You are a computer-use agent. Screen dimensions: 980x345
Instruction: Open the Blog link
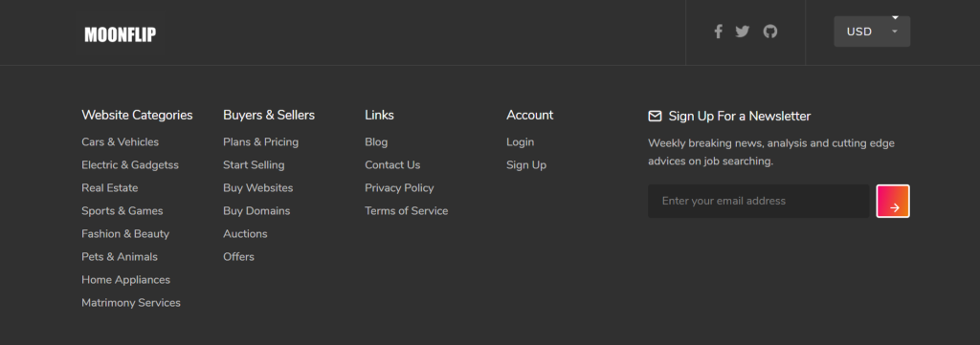coord(376,142)
